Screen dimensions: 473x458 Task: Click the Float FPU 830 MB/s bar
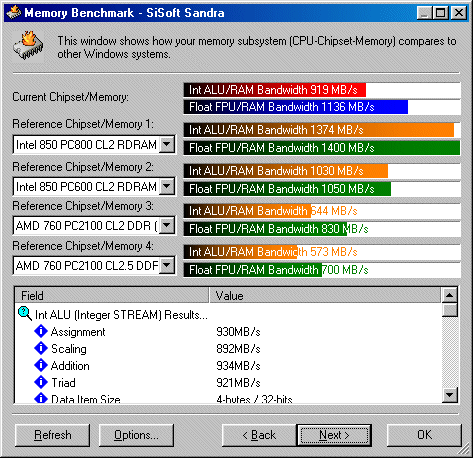(265, 229)
